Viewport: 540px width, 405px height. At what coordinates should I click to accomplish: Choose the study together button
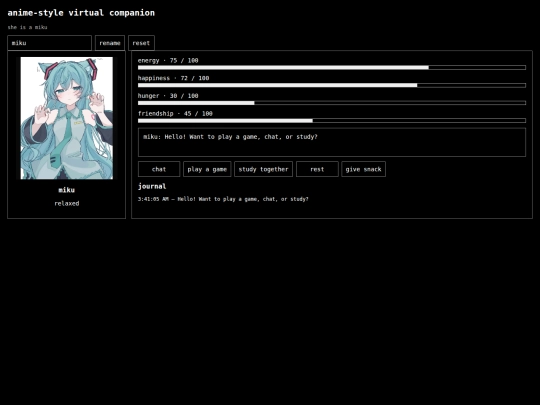click(263, 169)
